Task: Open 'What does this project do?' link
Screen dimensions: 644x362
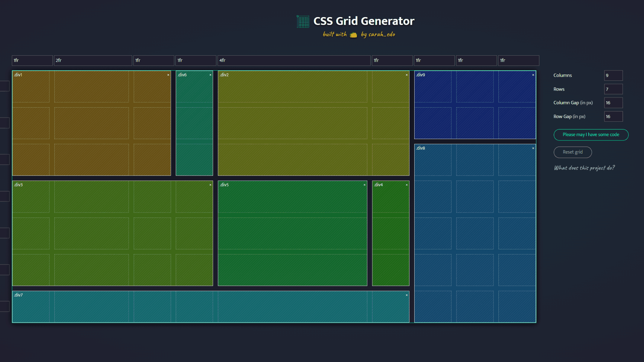Action: (584, 168)
